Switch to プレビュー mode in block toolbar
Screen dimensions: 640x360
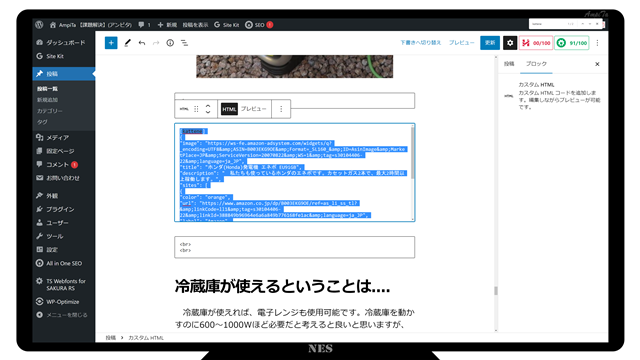click(253, 109)
